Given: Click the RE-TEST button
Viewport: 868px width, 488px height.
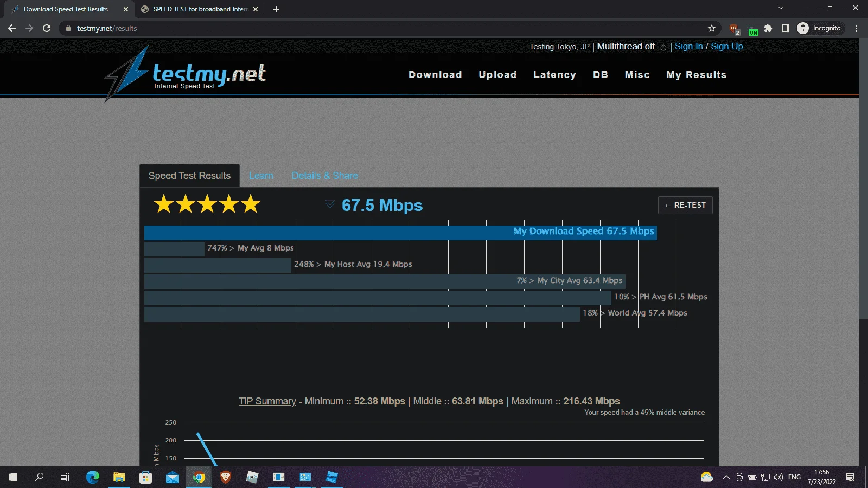Looking at the screenshot, I should click(685, 205).
